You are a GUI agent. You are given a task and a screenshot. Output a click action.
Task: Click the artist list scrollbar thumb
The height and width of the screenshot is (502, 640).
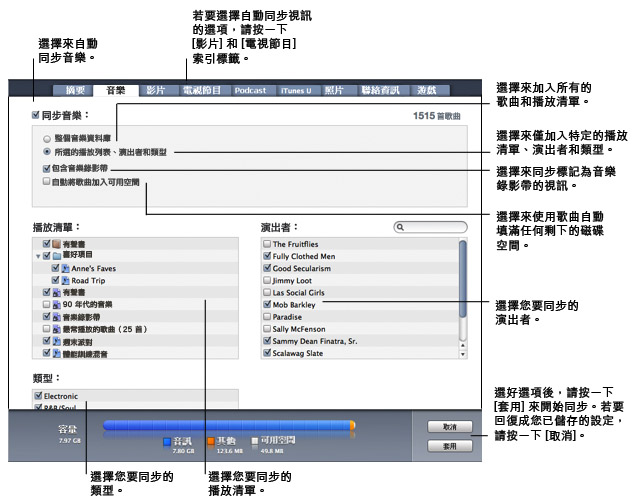[x=462, y=278]
